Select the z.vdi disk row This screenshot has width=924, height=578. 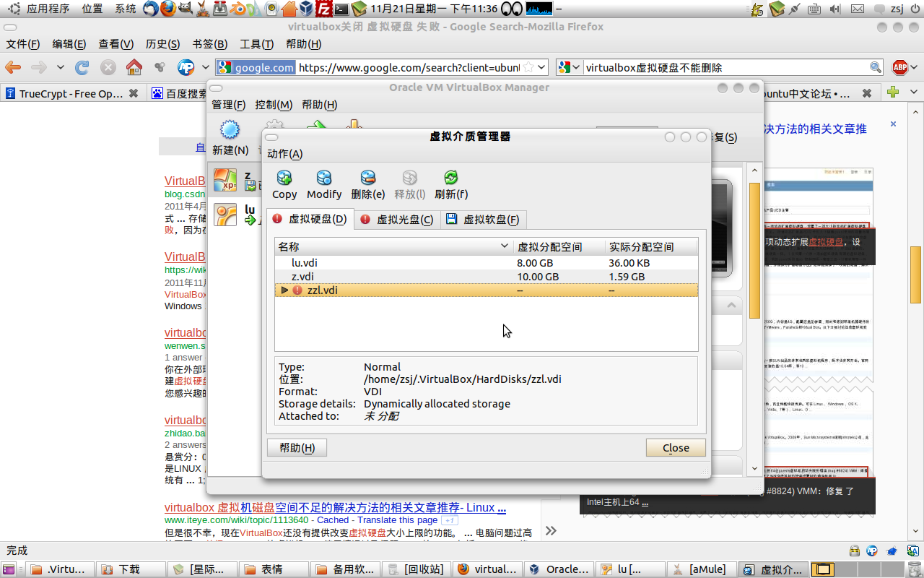pos(486,277)
